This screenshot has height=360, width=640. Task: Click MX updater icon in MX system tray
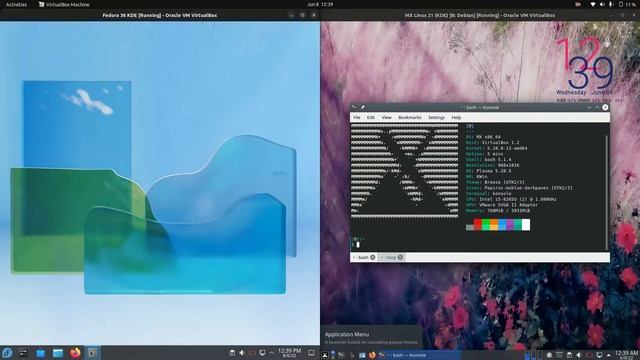pos(549,355)
